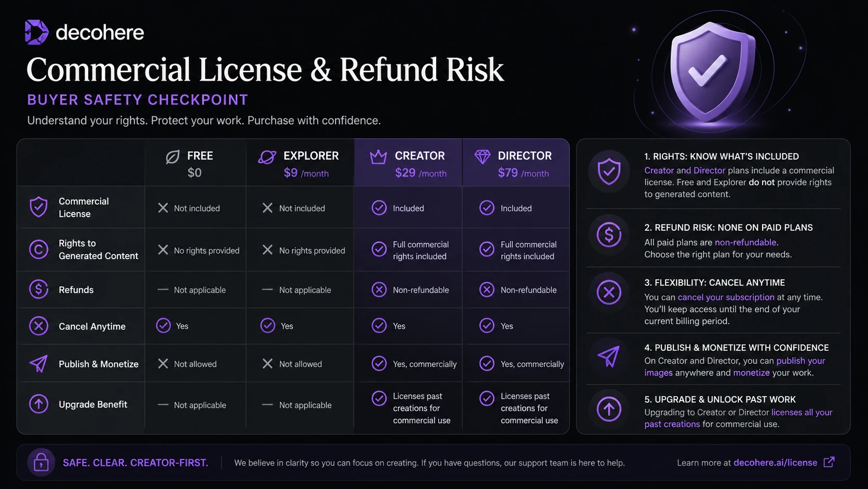Click the check icon for Creator Commercial License Included
The image size is (868, 489).
click(x=379, y=208)
